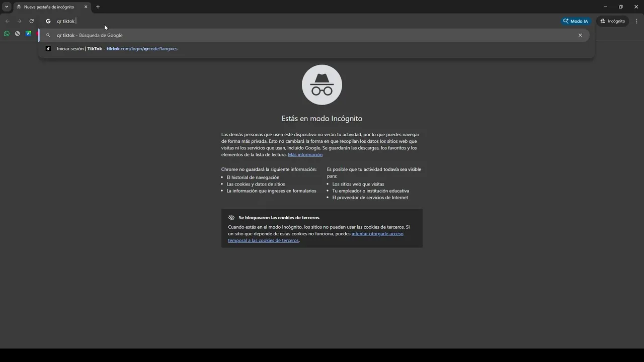The image size is (644, 362).
Task: Remove the qr tiktok suggestion with X
Action: pos(580,35)
